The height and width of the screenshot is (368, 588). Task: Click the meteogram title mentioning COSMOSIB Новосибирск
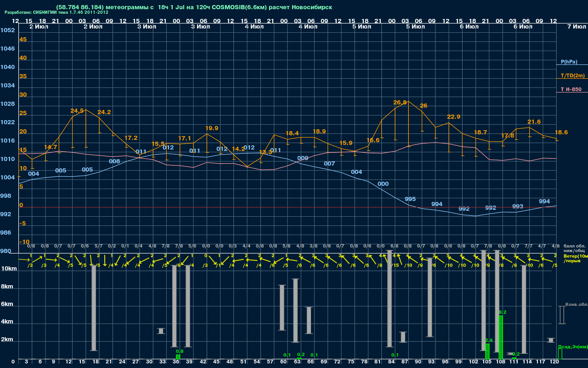point(194,7)
